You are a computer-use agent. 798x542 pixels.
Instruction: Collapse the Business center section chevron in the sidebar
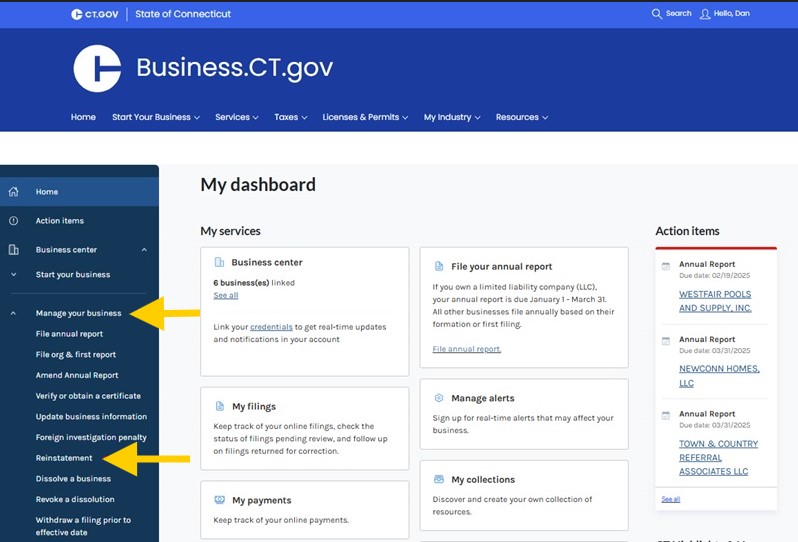click(x=145, y=250)
